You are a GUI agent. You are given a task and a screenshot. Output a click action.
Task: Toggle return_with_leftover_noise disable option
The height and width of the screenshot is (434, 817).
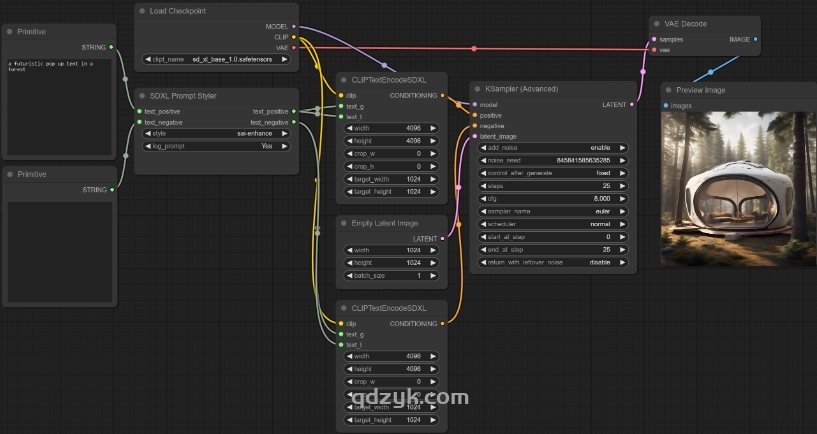pyautogui.click(x=553, y=263)
